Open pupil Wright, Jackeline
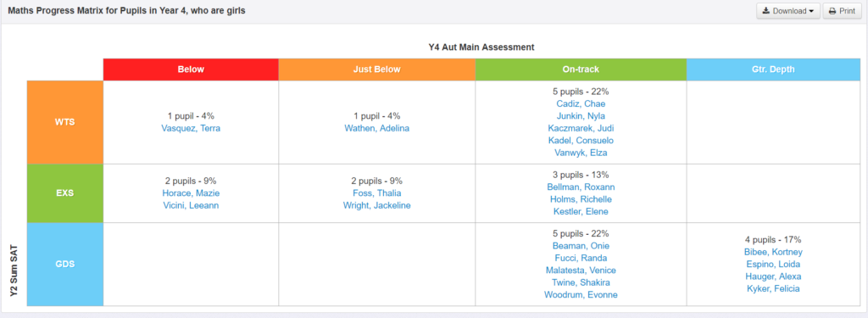 click(377, 205)
